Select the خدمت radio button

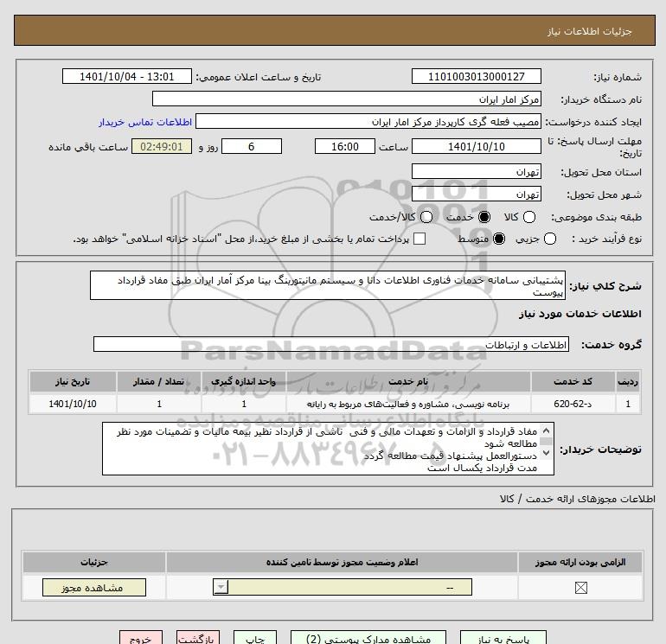483,217
